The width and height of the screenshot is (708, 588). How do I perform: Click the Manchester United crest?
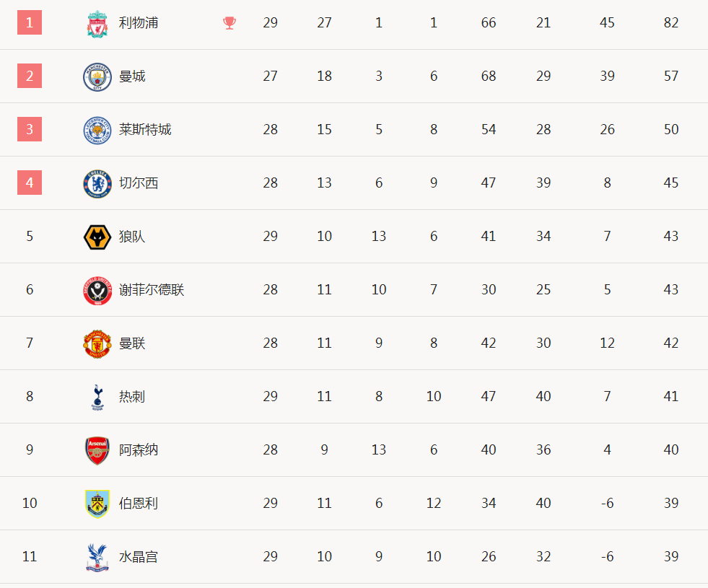tap(97, 344)
